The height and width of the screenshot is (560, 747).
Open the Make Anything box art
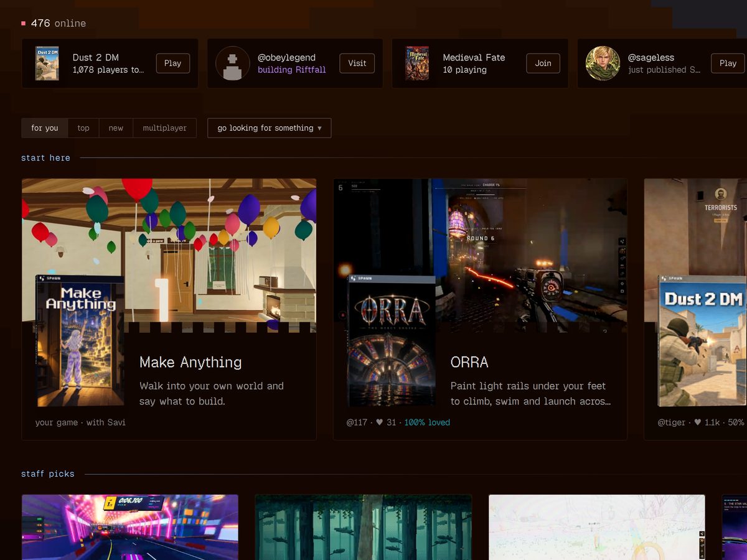80,341
